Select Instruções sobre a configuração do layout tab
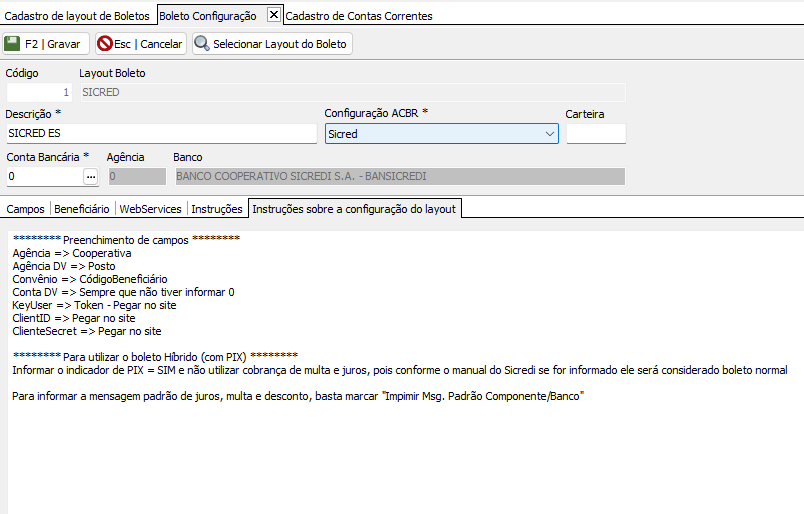This screenshot has width=804, height=514. pyautogui.click(x=354, y=209)
